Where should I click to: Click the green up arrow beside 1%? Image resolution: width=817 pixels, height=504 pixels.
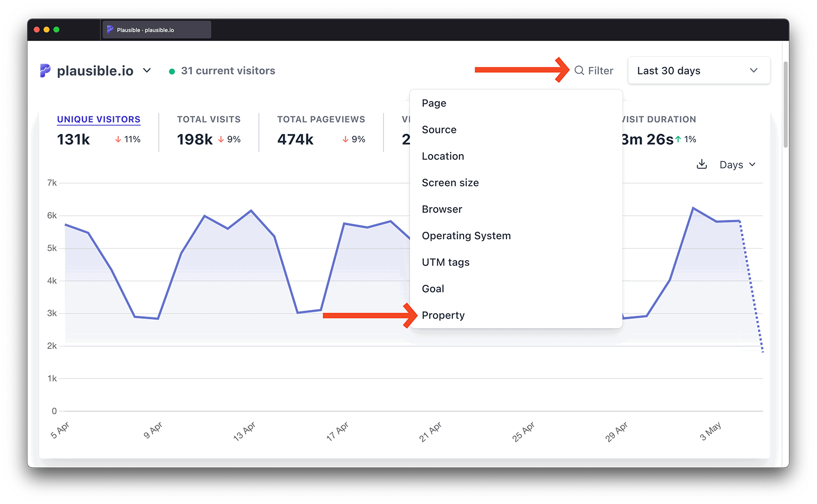click(x=679, y=138)
